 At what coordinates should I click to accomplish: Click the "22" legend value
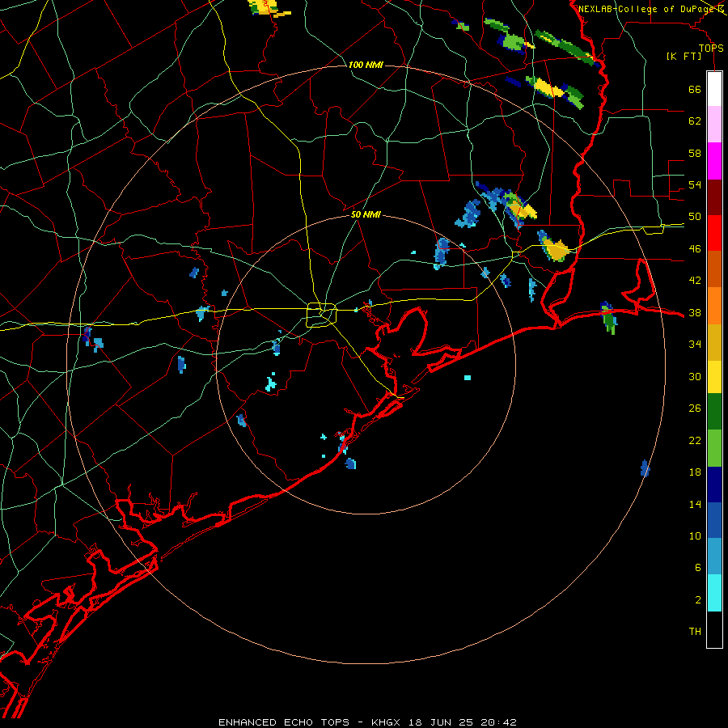pyautogui.click(x=695, y=440)
